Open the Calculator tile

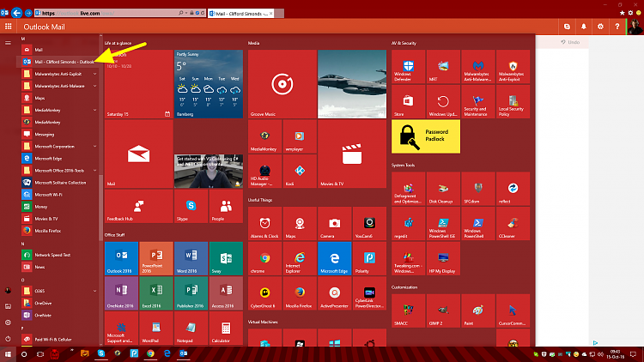pyautogui.click(x=226, y=328)
